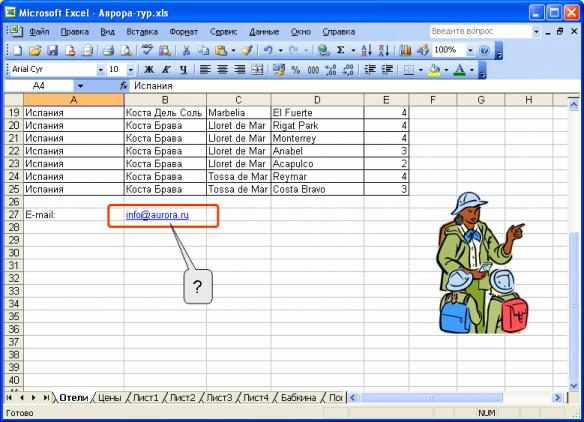Open Print Preview from the toolbar
The image size is (584, 422).
[x=126, y=50]
